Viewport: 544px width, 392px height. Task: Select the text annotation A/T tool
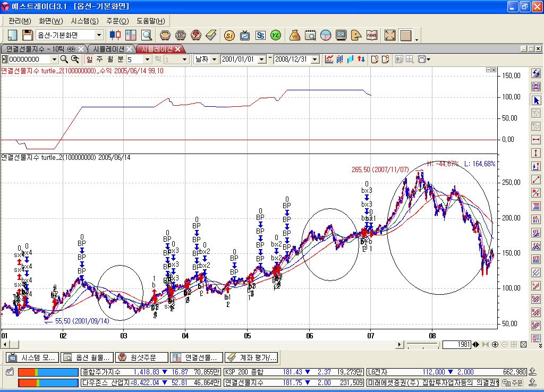(x=536, y=193)
